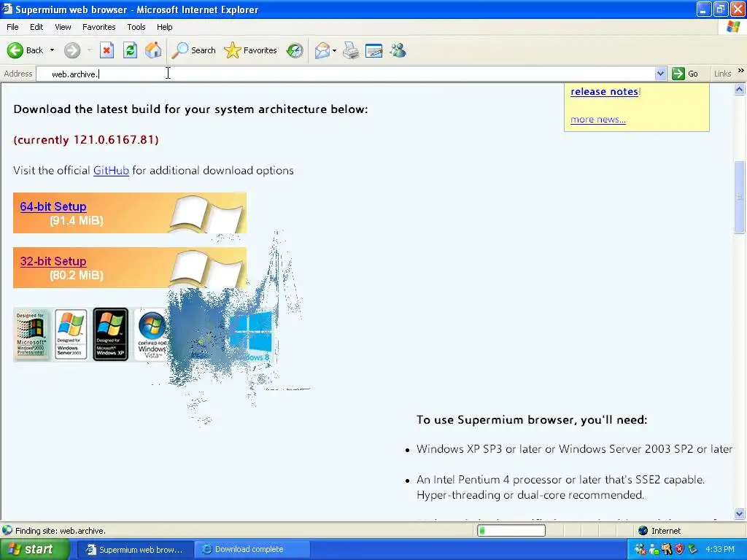This screenshot has width=747, height=560.
Task: Click the Designed for Windows XP badge
Action: tap(111, 334)
